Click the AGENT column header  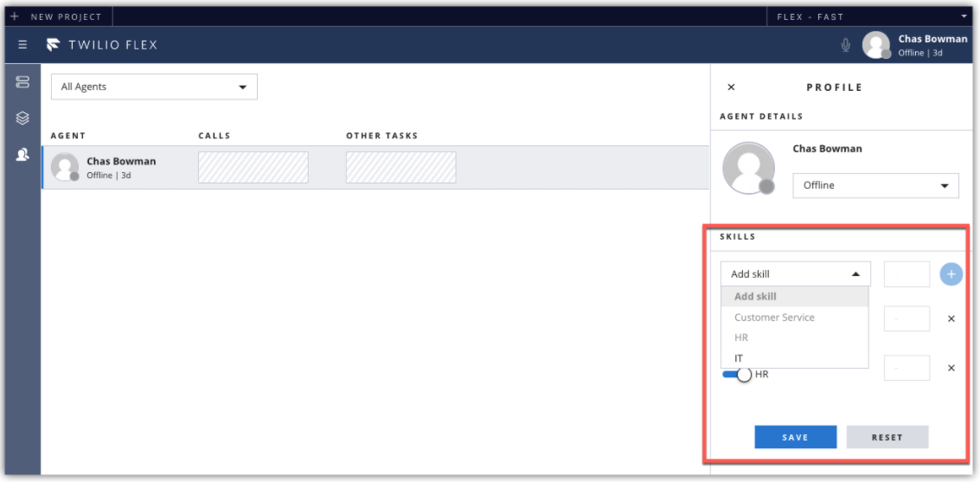(68, 136)
